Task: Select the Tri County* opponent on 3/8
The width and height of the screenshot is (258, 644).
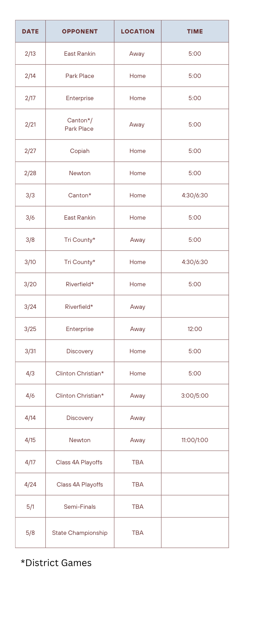Action: [80, 240]
